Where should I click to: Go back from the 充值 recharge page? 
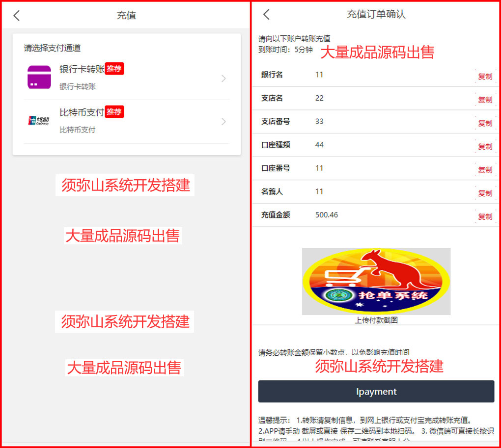point(17,16)
